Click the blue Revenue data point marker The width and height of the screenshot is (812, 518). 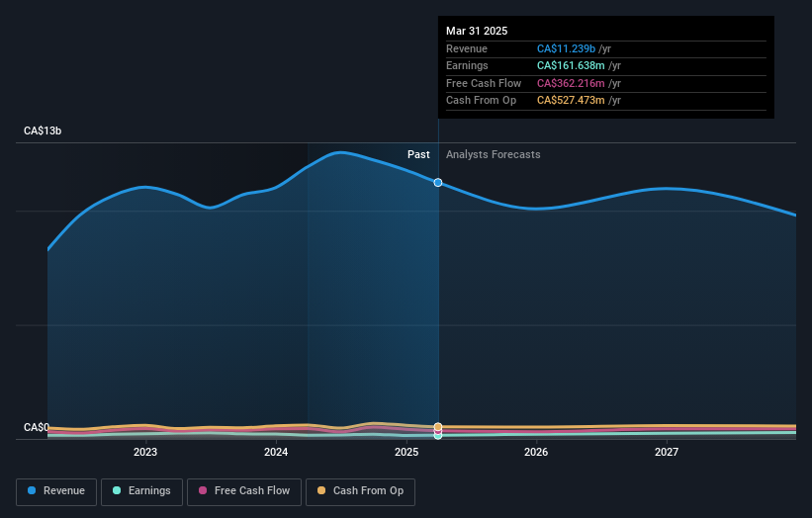438,183
